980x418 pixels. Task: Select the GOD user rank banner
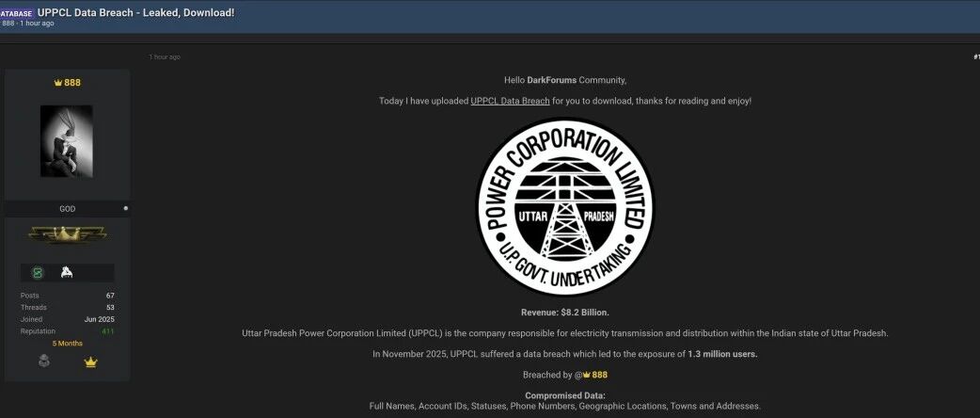click(x=67, y=209)
